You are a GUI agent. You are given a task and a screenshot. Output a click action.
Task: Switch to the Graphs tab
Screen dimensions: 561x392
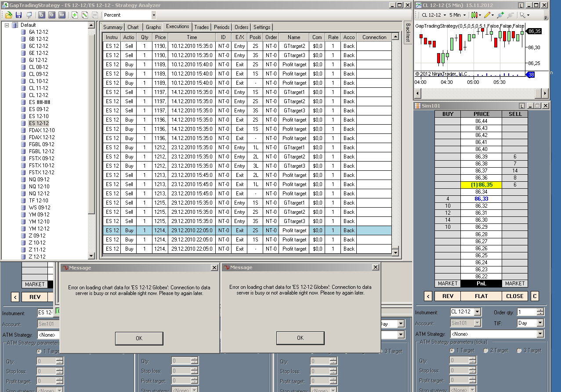click(153, 27)
